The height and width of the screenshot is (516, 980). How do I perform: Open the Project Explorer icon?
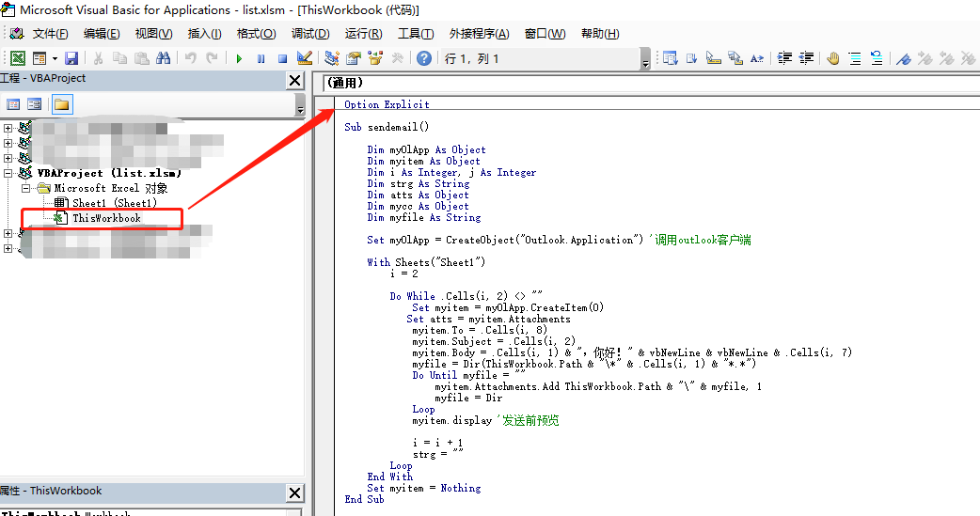pos(332,58)
